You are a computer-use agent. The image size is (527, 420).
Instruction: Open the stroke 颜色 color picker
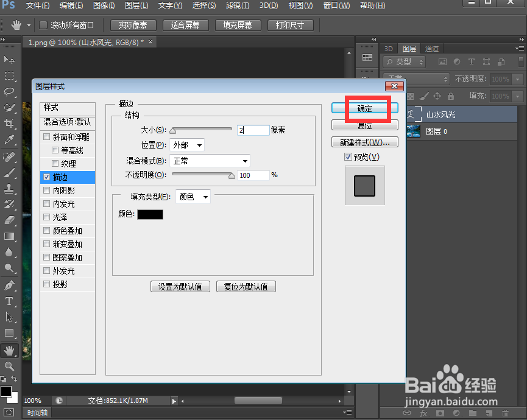pyautogui.click(x=150, y=214)
